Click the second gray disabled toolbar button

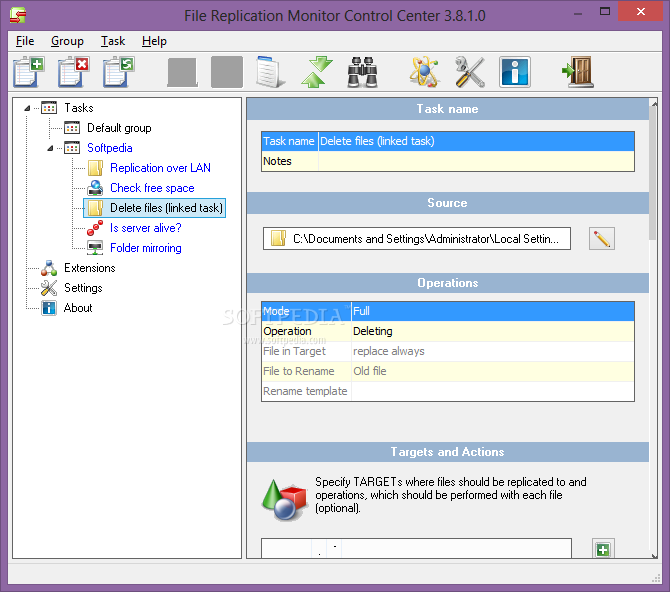[227, 72]
